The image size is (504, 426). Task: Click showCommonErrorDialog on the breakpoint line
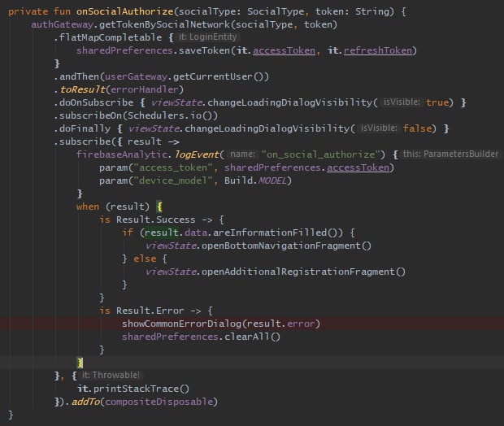pos(181,324)
